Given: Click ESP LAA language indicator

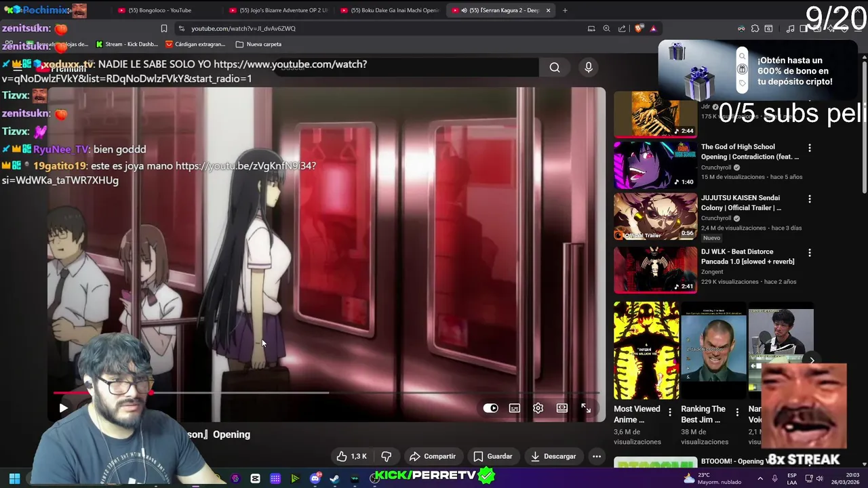Looking at the screenshot, I should tap(792, 479).
